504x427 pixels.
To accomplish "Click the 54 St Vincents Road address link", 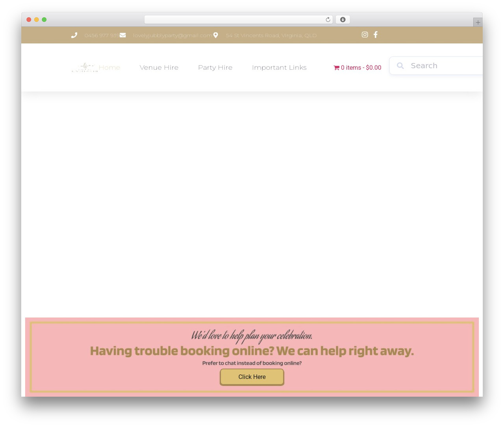I will 271,35.
